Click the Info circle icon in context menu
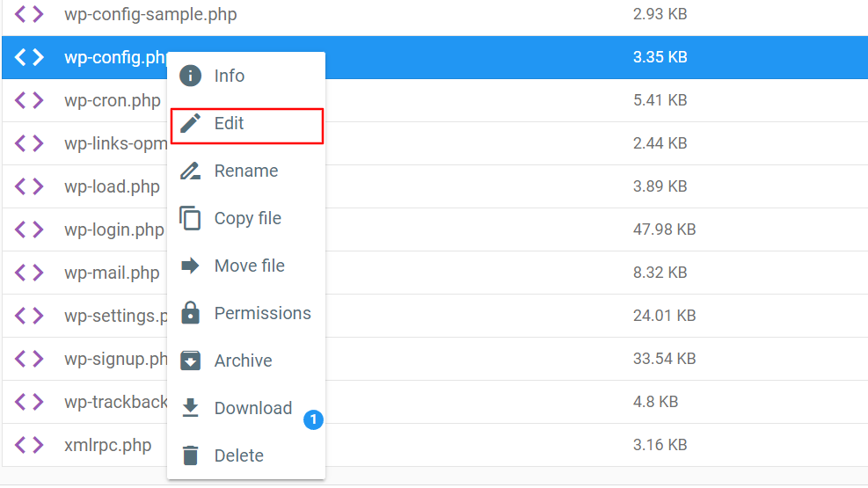Screen dimensions: 868x488 (x=190, y=76)
